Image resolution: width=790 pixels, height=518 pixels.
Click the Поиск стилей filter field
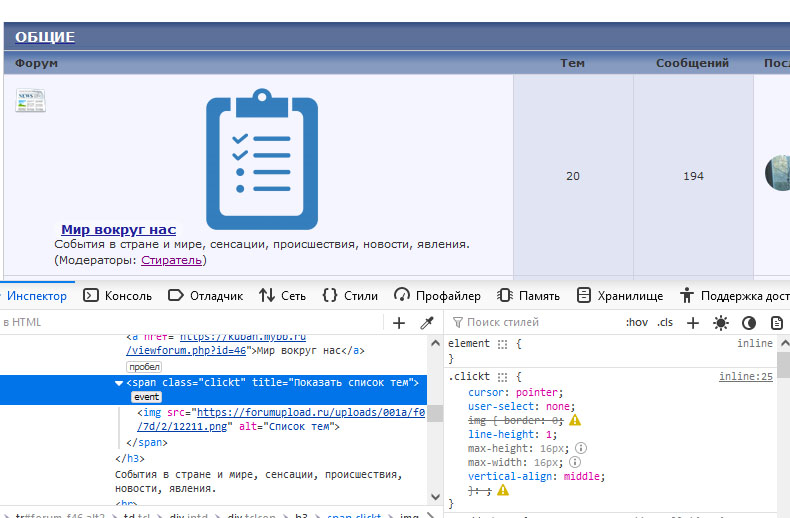534,322
